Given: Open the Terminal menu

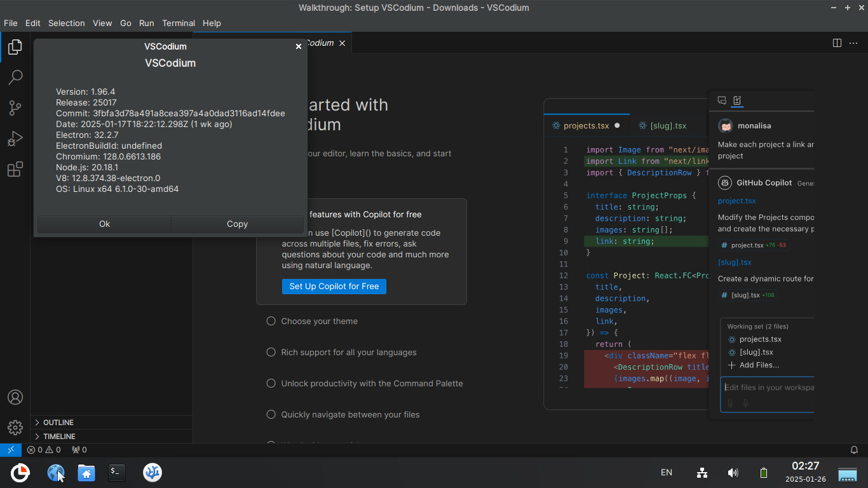Looking at the screenshot, I should pos(179,23).
